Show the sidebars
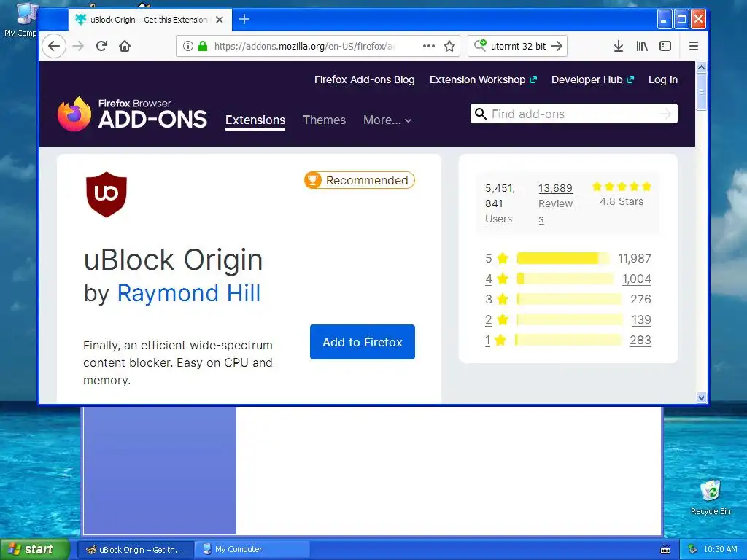The height and width of the screenshot is (560, 747). (665, 46)
